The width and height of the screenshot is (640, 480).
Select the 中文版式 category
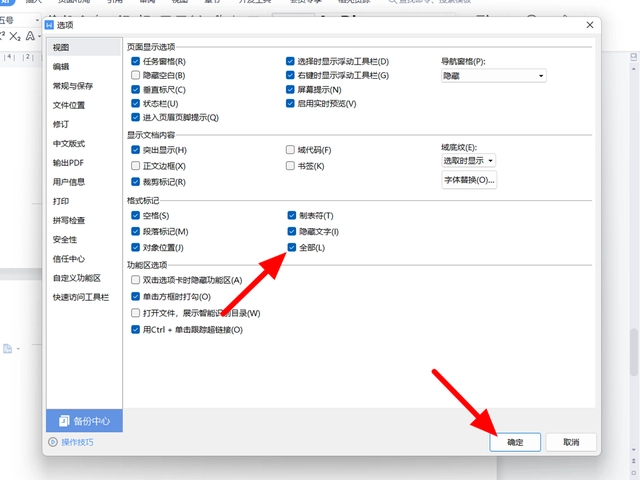click(84, 143)
